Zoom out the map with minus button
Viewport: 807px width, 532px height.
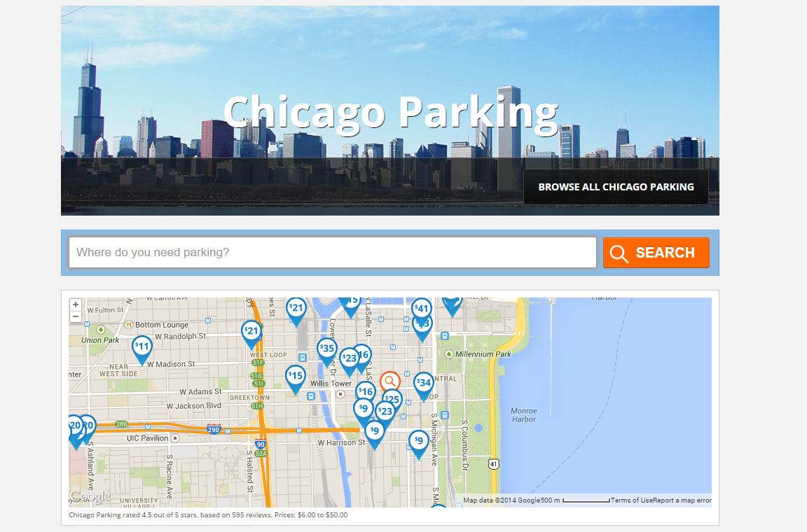[x=76, y=316]
